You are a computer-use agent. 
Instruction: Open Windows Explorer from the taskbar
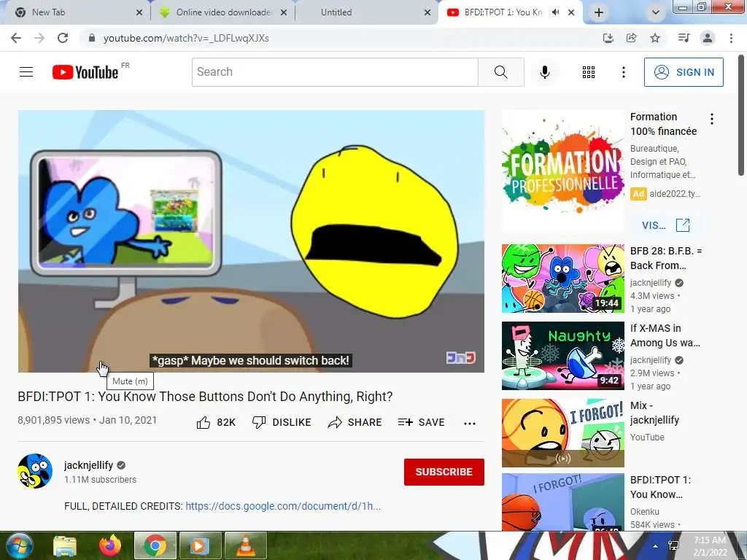pyautogui.click(x=65, y=545)
